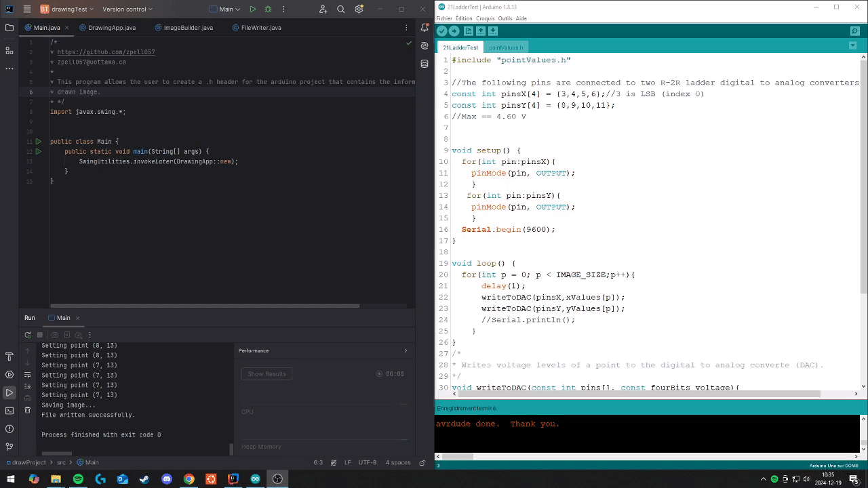The width and height of the screenshot is (868, 488).
Task: Open the Arduino tab dropdown arrow
Action: [x=852, y=46]
